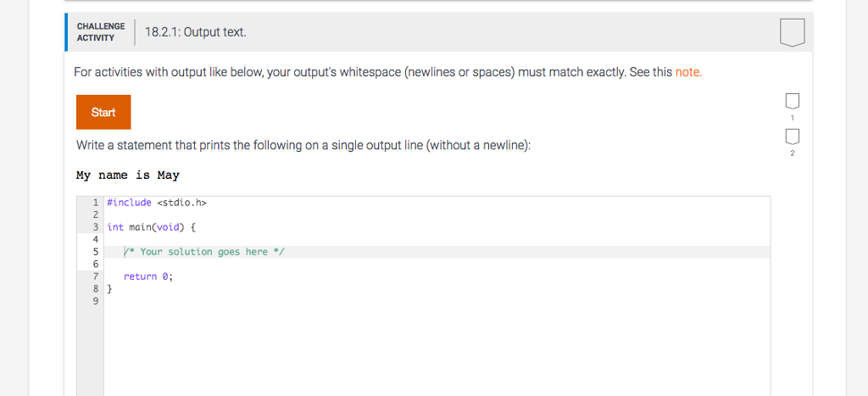This screenshot has height=396, width=868.
Task: Click the closing brace on line 8
Action: (x=110, y=288)
